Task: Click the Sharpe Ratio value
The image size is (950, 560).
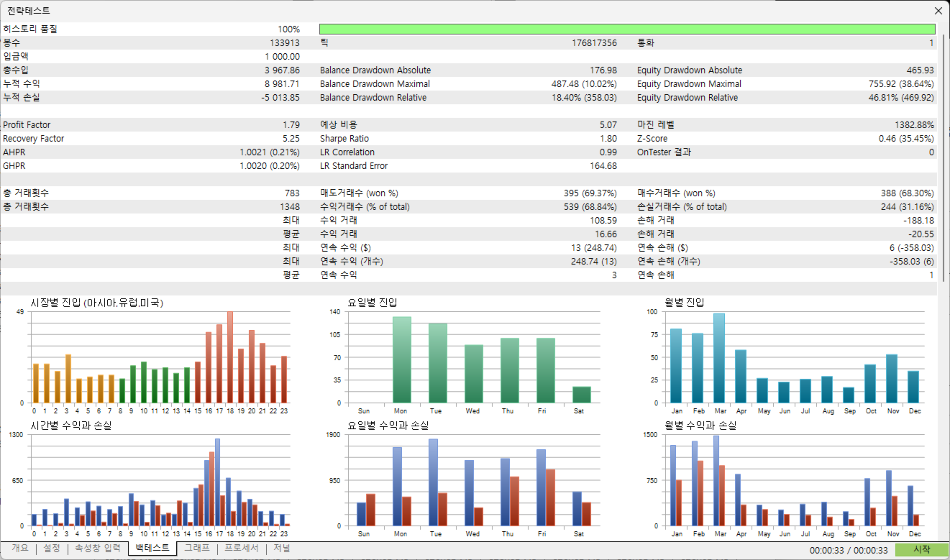Action: 608,139
